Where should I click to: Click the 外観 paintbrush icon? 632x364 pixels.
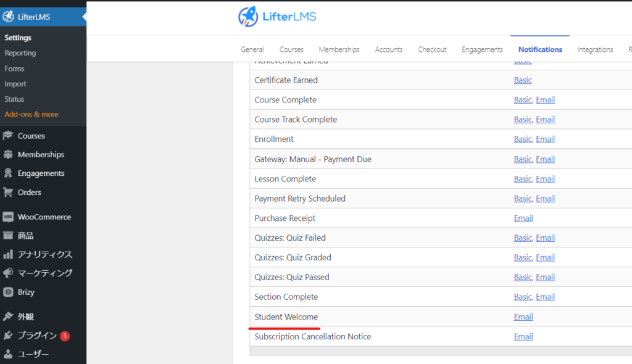pos(8,316)
